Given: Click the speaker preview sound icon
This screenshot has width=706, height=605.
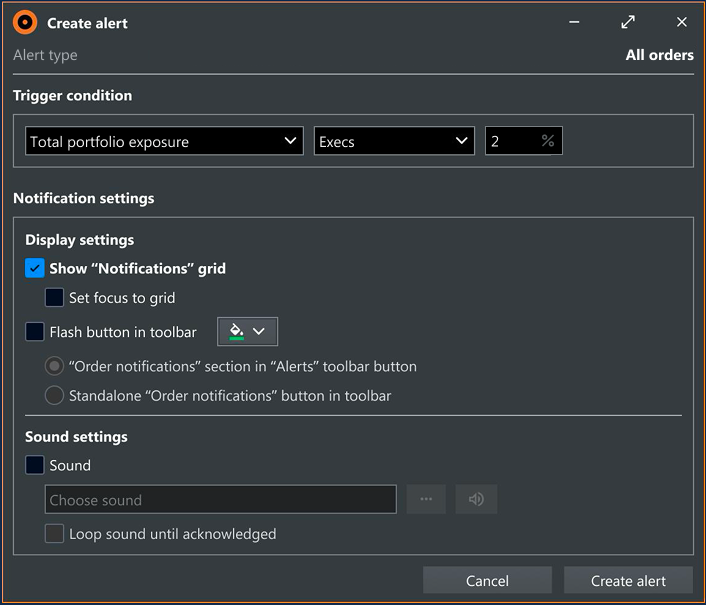Looking at the screenshot, I should (476, 499).
